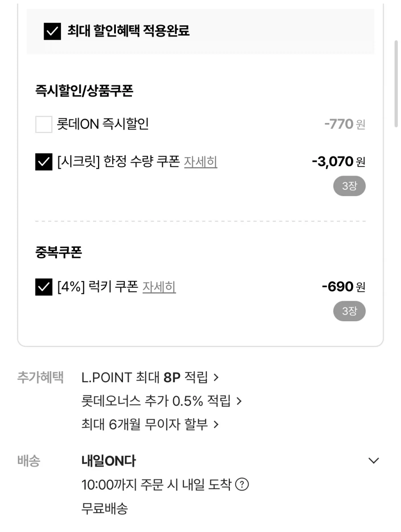Click the 3장 badge under -3,070원
The image size is (401, 532).
click(349, 186)
